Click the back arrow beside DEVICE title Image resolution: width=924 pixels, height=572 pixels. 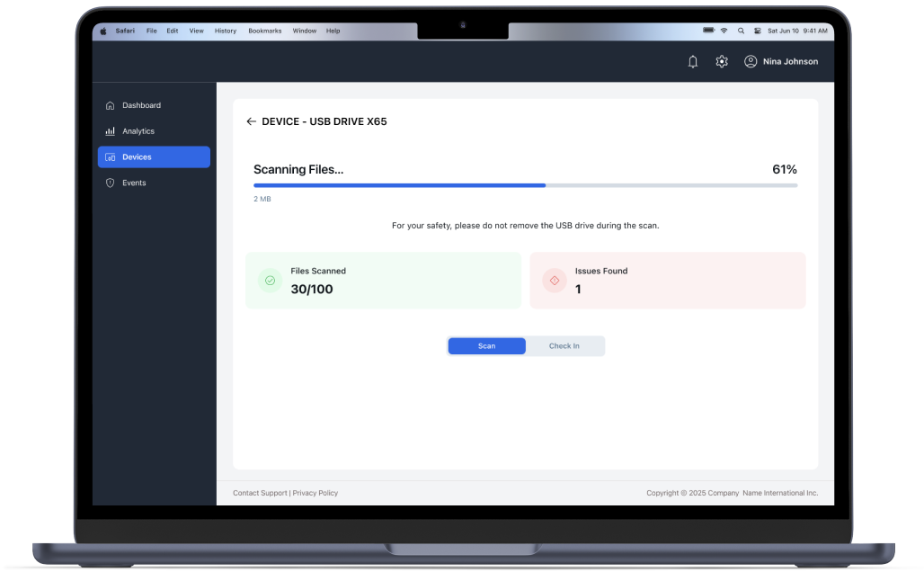(x=251, y=121)
